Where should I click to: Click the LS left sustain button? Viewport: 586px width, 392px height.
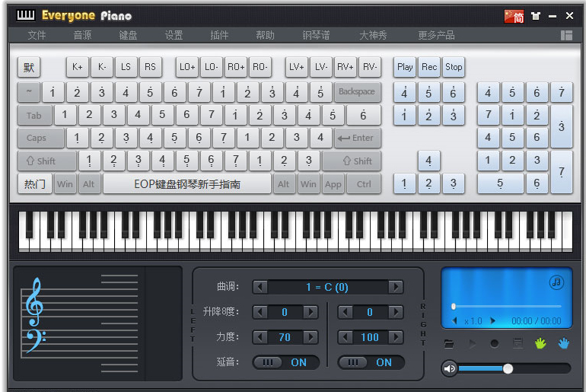tap(126, 67)
